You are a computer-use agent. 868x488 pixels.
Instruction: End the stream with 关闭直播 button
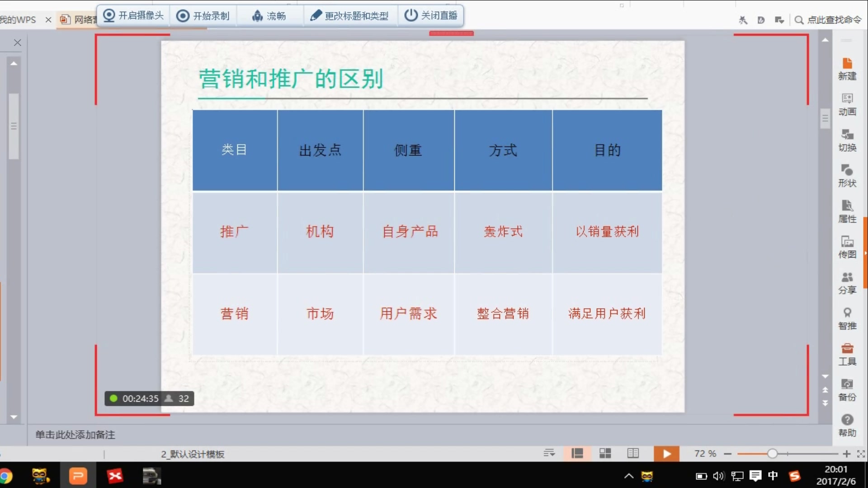click(x=431, y=15)
